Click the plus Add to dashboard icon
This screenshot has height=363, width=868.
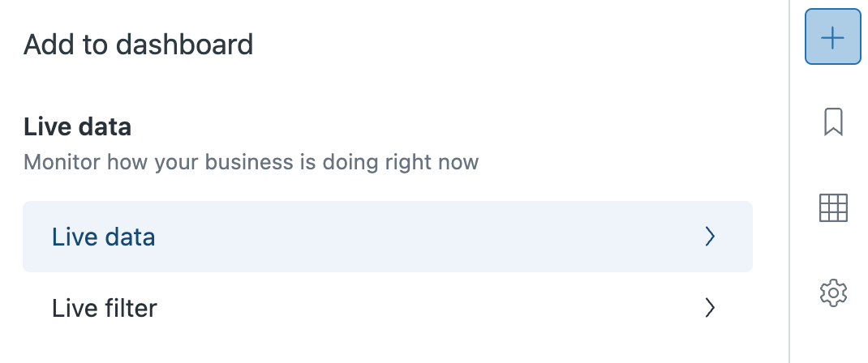tap(832, 37)
